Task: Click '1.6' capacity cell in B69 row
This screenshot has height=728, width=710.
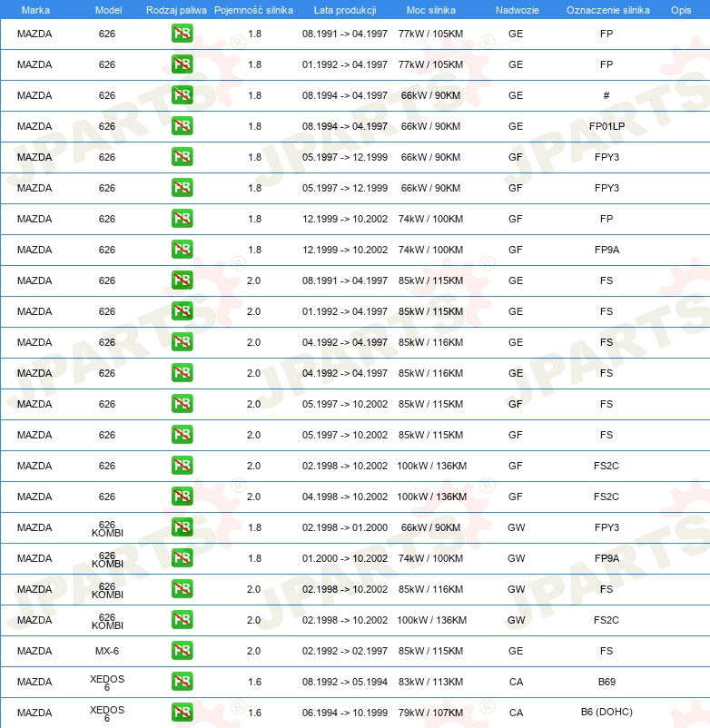Action: pos(254,682)
